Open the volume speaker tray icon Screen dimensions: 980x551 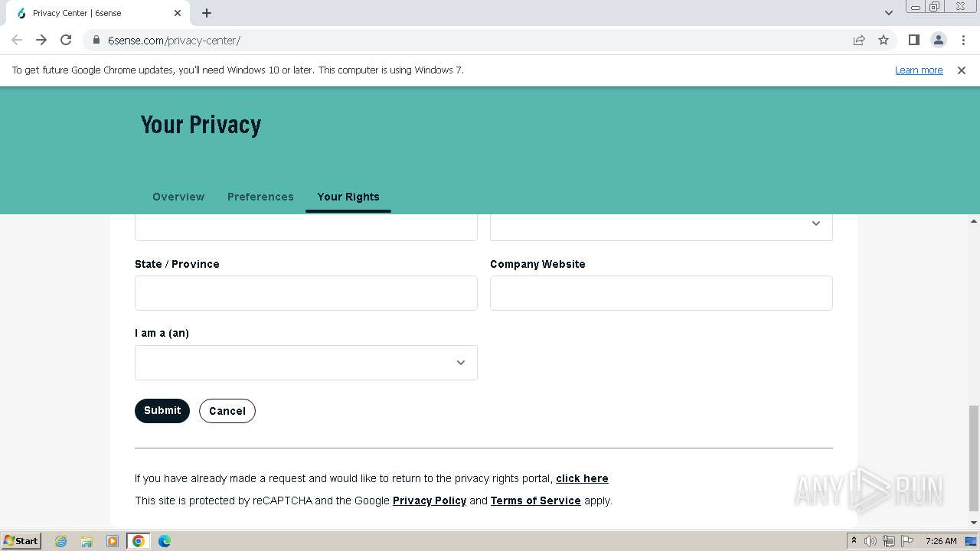coord(871,541)
